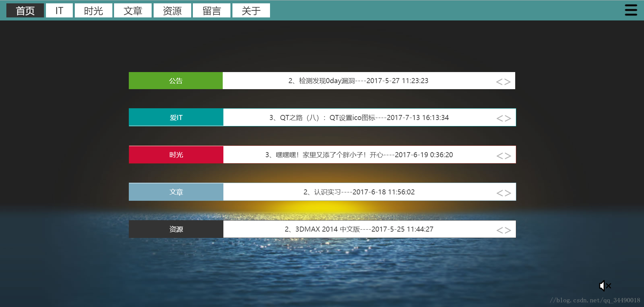Open the hamburger menu icon
644x307 pixels.
click(631, 10)
